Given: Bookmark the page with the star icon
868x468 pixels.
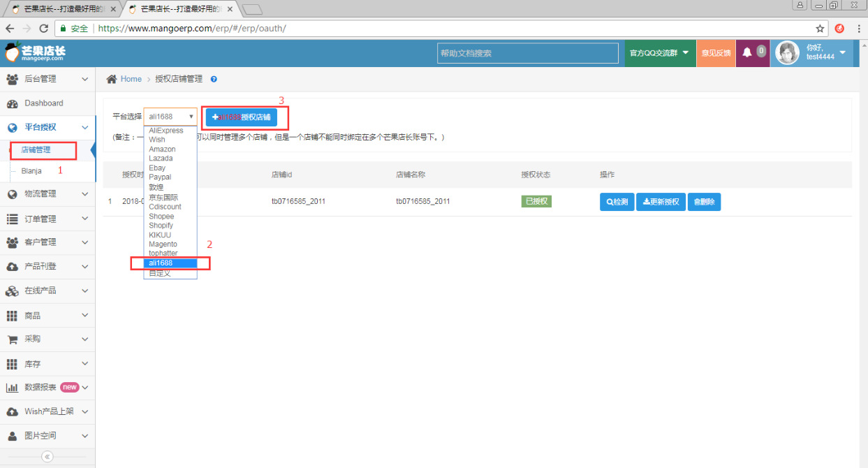Looking at the screenshot, I should 821,29.
